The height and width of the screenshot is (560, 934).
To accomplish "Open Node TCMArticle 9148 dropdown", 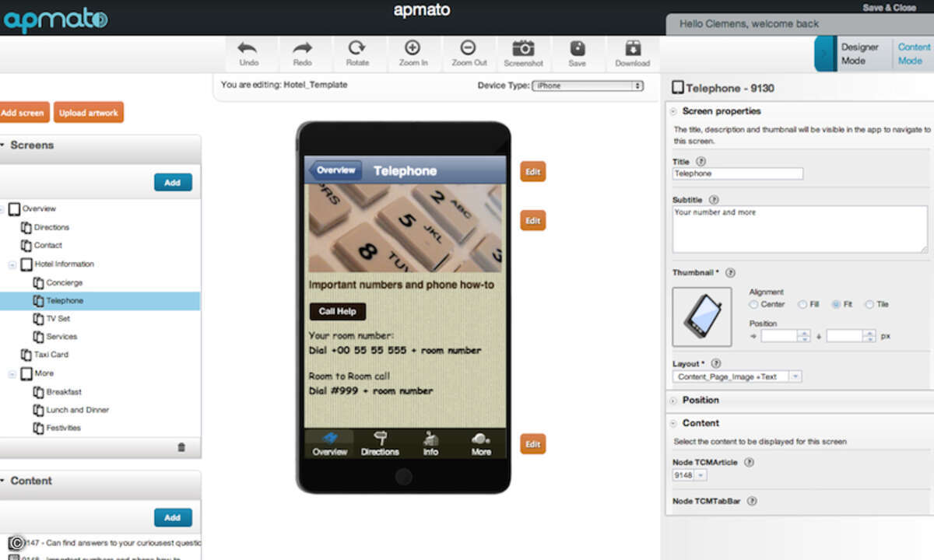I will [x=690, y=475].
